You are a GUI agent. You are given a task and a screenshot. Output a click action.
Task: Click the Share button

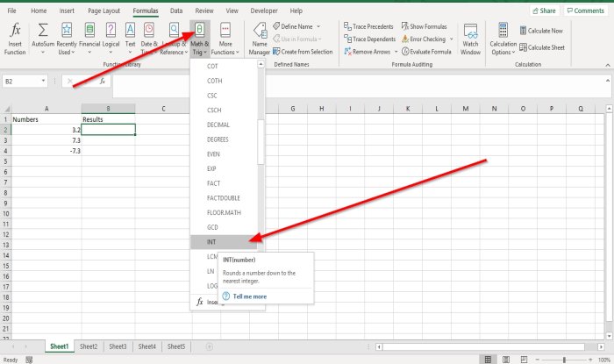[x=545, y=11]
